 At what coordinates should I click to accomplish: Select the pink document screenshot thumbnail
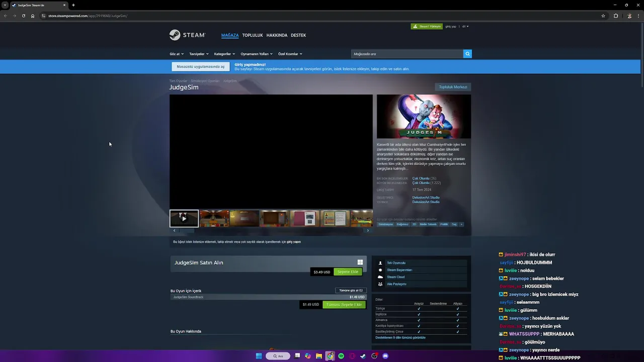pyautogui.click(x=305, y=219)
